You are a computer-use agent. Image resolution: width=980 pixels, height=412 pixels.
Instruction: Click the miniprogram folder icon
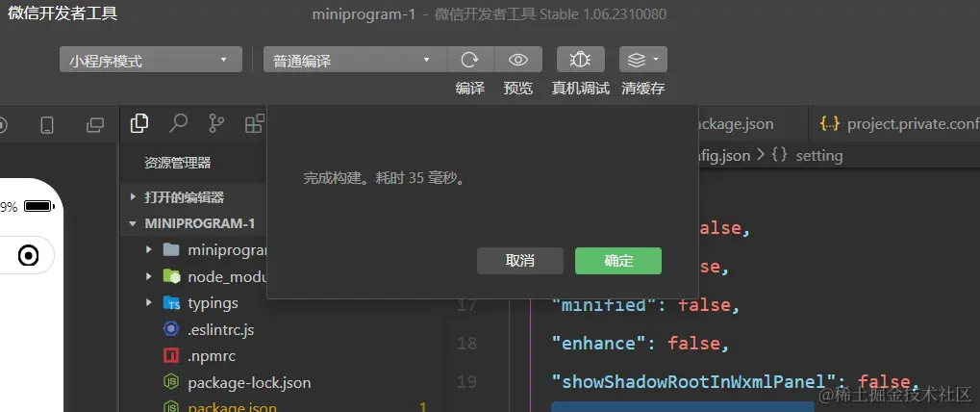(171, 250)
